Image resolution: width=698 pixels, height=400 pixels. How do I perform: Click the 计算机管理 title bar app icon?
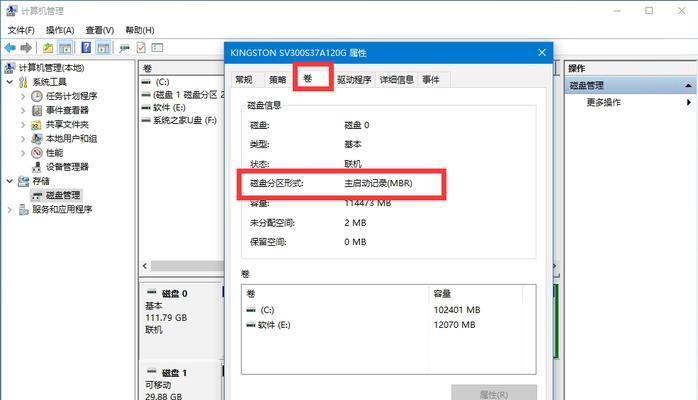(x=12, y=11)
